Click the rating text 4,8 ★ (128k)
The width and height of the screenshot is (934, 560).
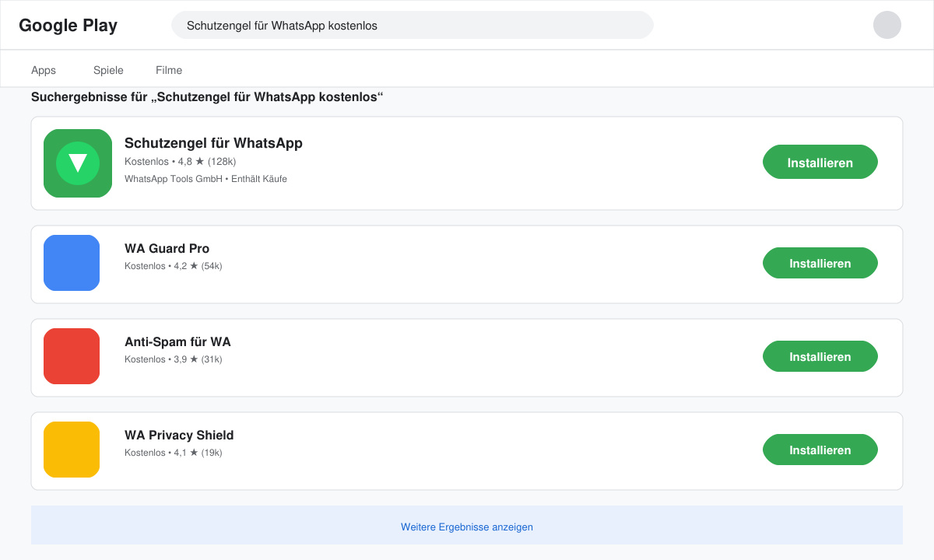(207, 162)
